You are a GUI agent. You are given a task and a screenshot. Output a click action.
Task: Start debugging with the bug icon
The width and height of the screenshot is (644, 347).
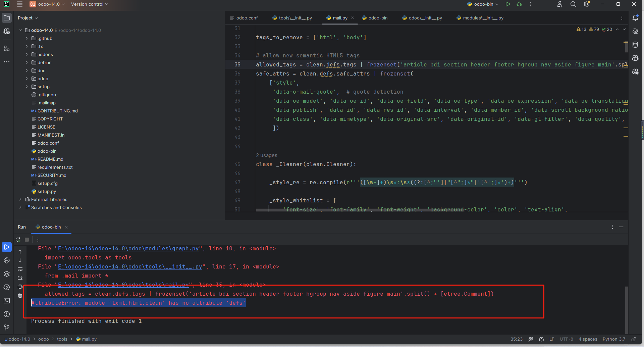tap(519, 4)
